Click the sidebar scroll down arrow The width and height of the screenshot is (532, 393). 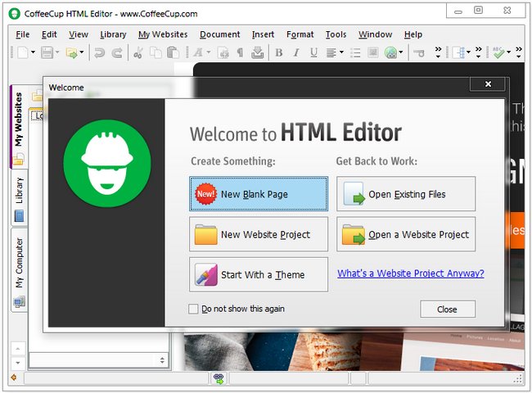18,362
